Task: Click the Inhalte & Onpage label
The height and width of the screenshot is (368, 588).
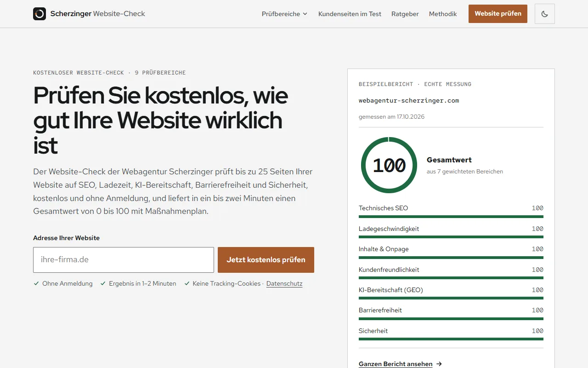Action: [384, 249]
